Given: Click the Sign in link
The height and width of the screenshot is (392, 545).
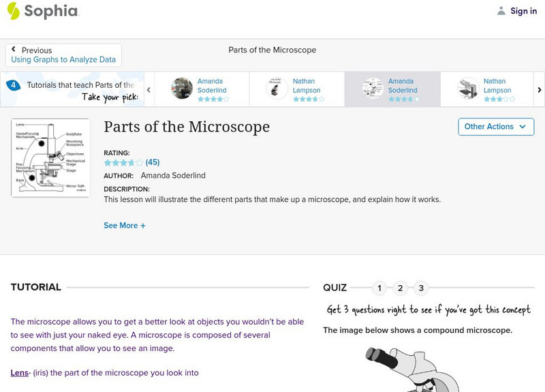Looking at the screenshot, I should pyautogui.click(x=523, y=11).
